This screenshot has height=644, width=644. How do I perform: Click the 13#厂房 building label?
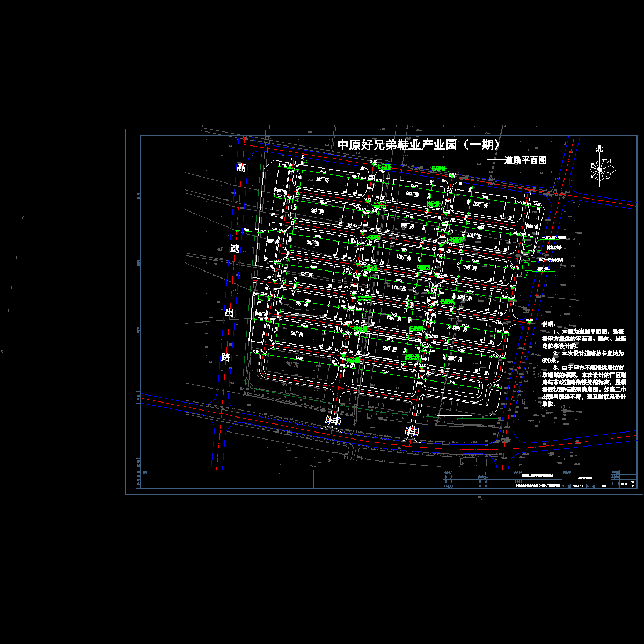point(389,349)
